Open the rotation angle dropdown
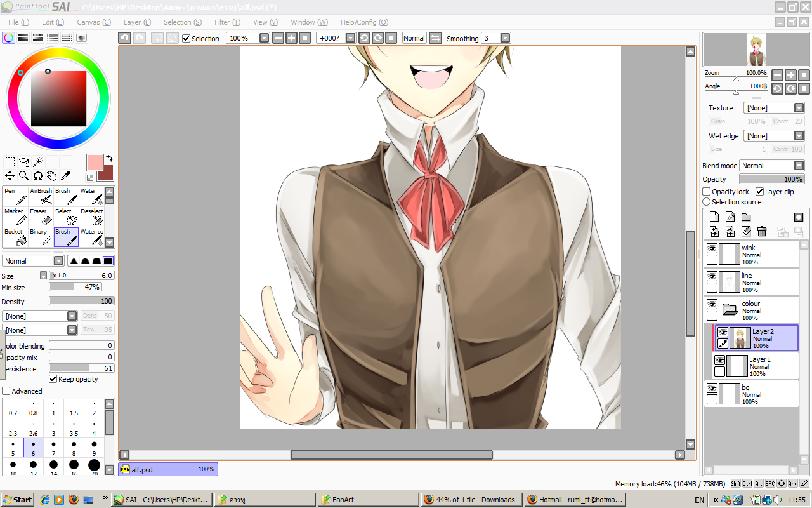 tap(350, 38)
